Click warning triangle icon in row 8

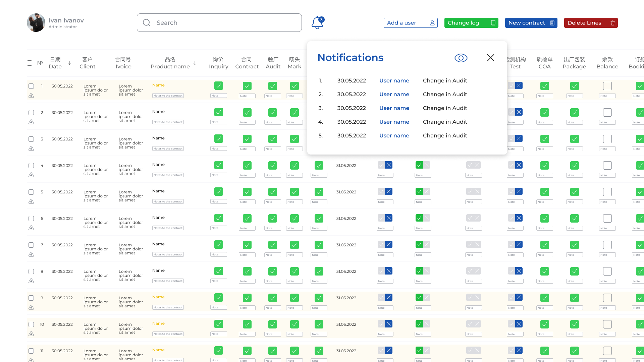coord(31,281)
